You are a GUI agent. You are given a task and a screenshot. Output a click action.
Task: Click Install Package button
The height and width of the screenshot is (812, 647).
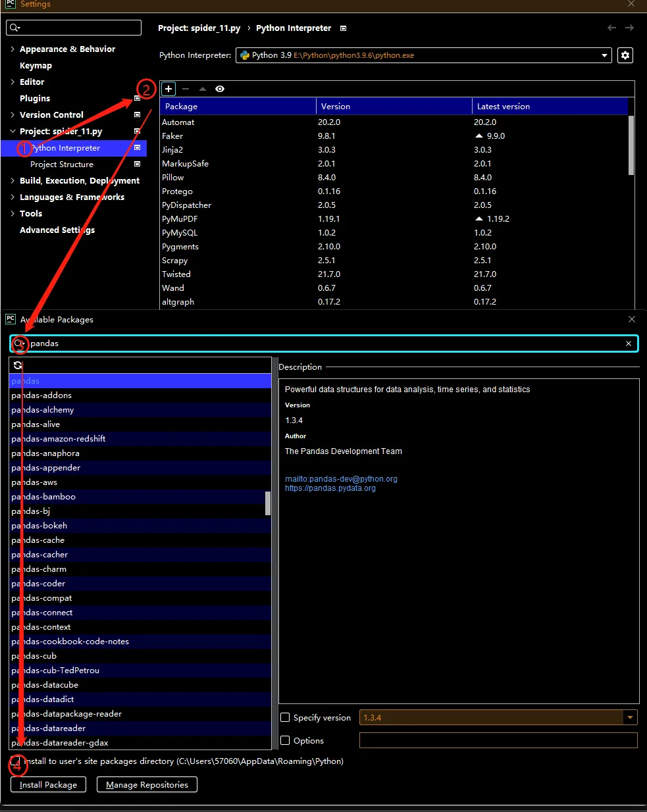48,784
